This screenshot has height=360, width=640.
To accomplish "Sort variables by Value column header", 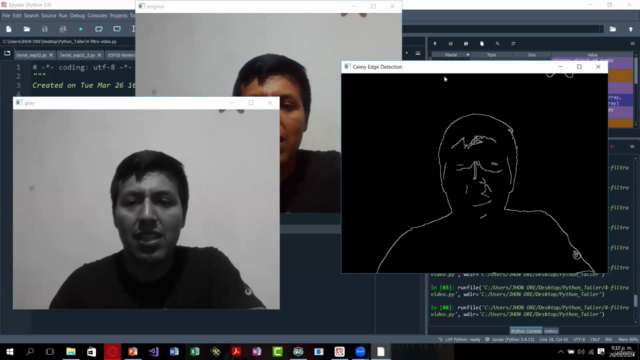I will click(x=592, y=55).
